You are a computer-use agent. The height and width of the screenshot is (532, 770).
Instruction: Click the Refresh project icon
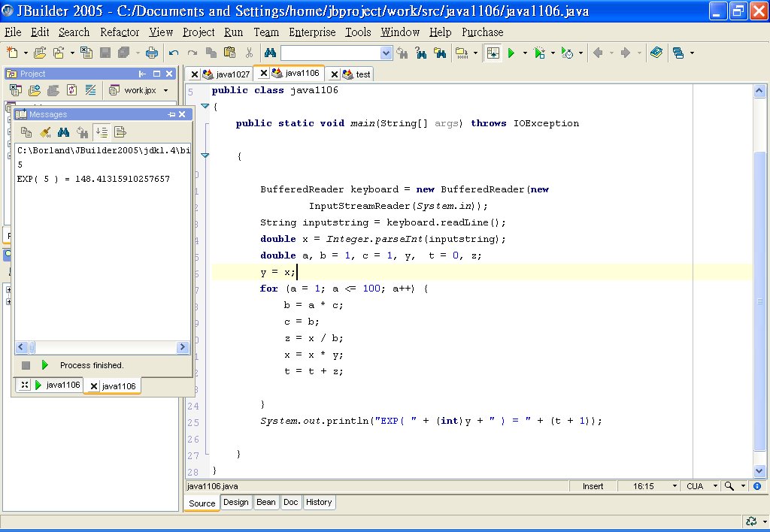(x=71, y=90)
